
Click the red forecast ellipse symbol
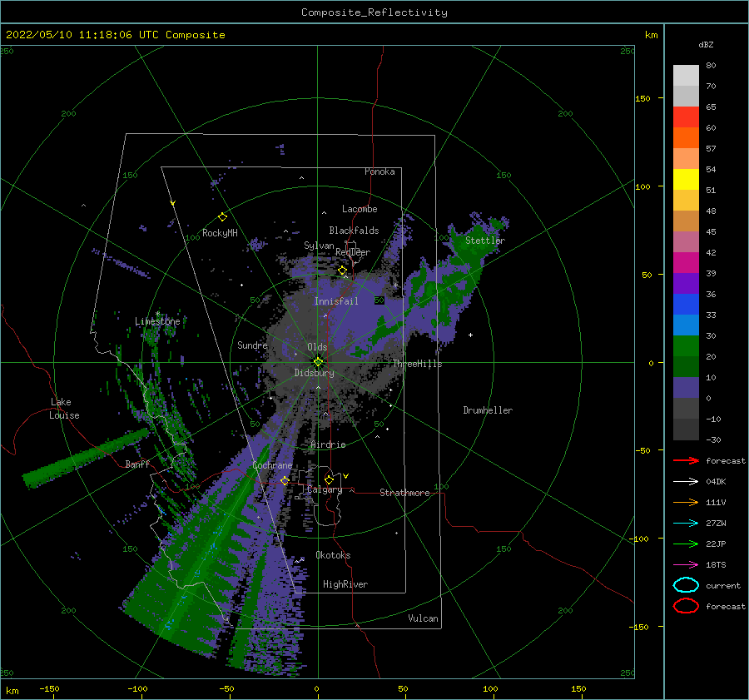click(686, 606)
